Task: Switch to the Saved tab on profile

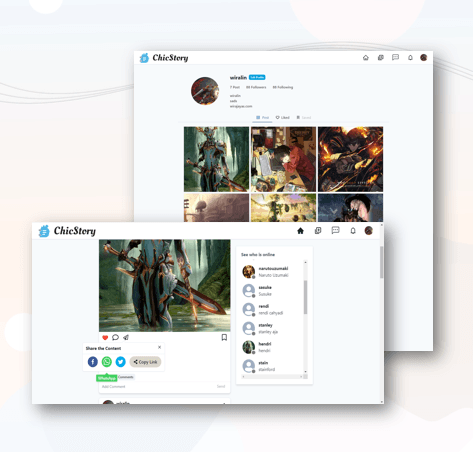Action: (x=304, y=118)
